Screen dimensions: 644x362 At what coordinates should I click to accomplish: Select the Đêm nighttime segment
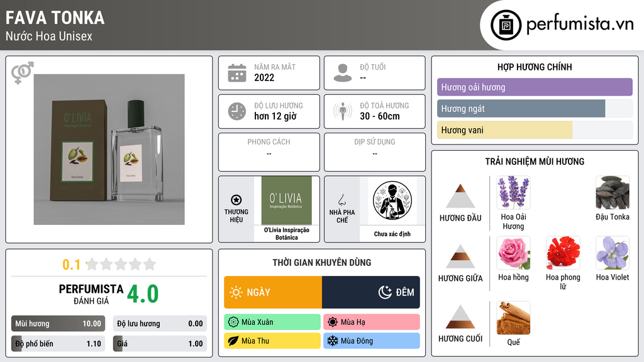371,292
